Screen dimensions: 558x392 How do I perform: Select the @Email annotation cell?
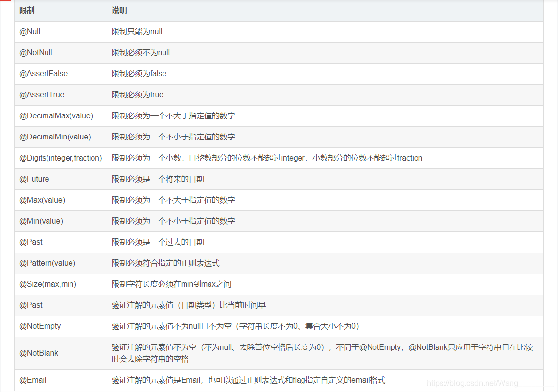pos(31,380)
